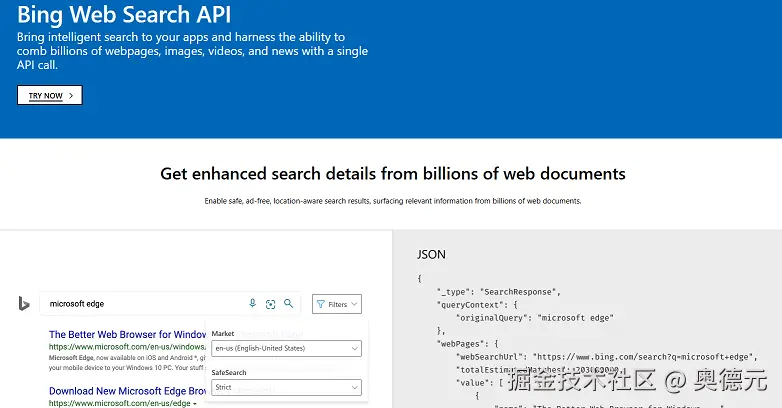Click the microphone voice search icon

[252, 303]
